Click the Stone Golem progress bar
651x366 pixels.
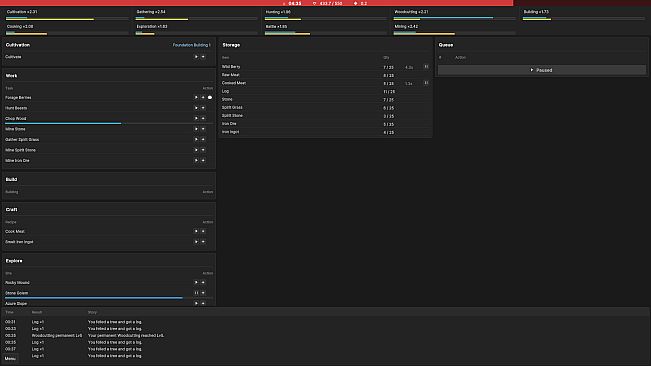click(x=109, y=298)
